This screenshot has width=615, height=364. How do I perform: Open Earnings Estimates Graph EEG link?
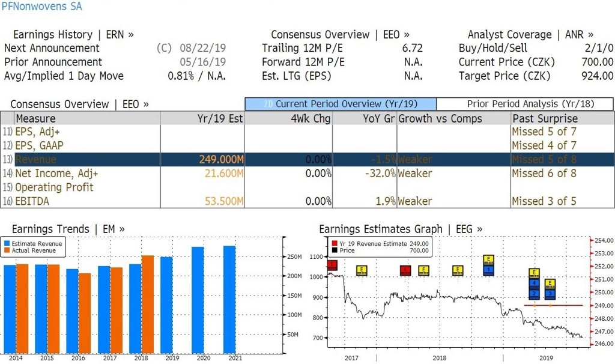401,229
